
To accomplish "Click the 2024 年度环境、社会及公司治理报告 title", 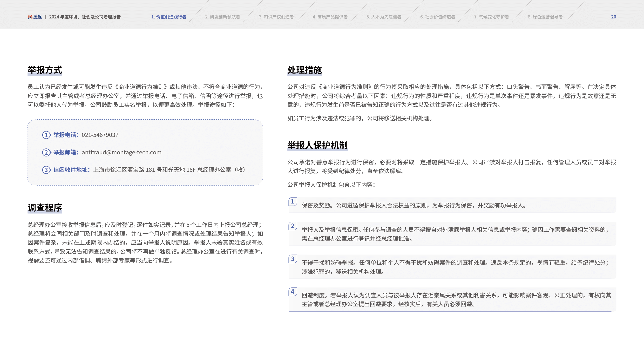I will click(85, 17).
